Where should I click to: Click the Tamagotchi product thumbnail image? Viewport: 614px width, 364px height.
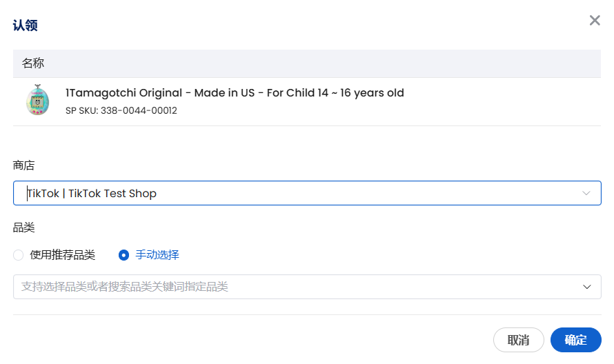click(x=37, y=100)
